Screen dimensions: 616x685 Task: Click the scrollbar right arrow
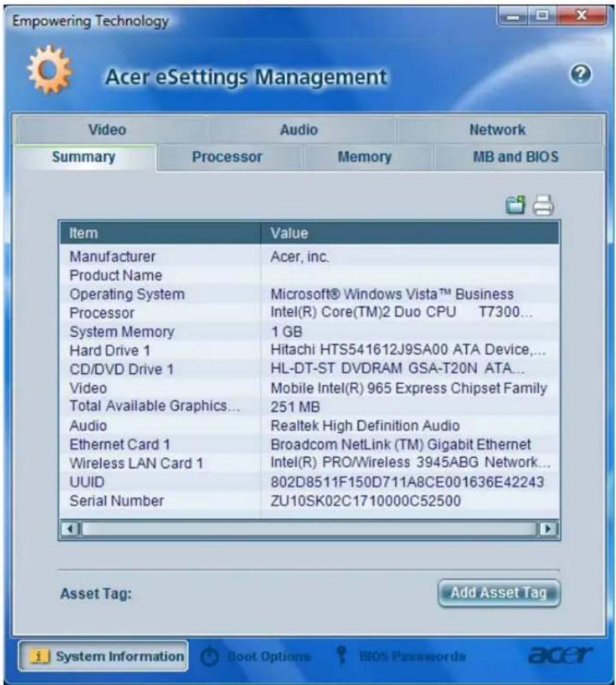pos(547,529)
